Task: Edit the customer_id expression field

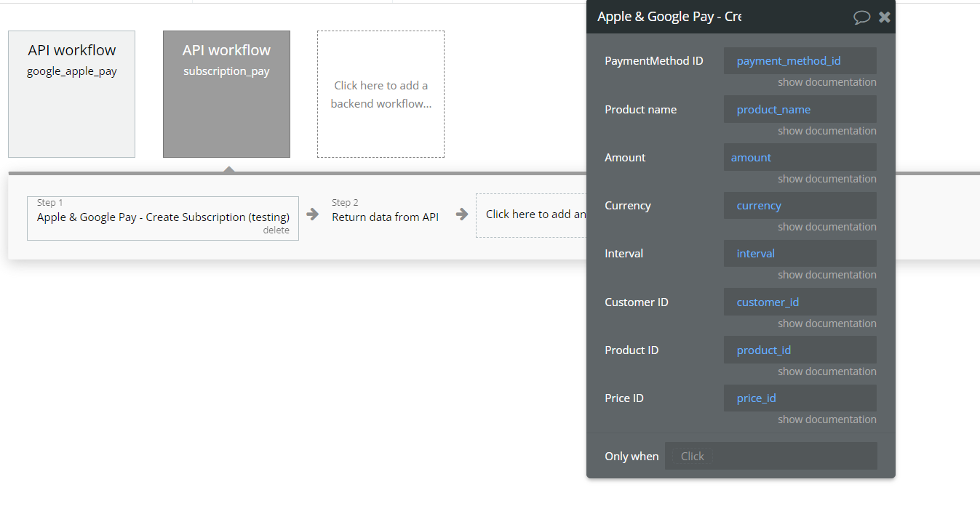Action: click(800, 302)
